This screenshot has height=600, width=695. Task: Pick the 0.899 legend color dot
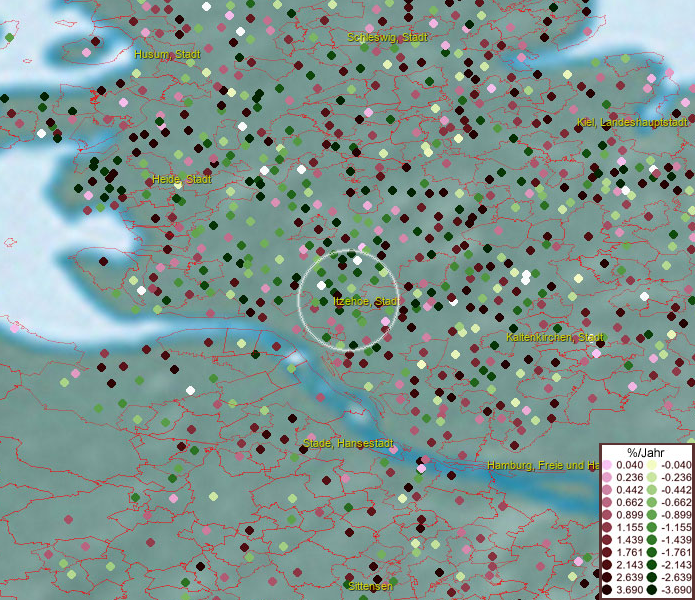[607, 515]
